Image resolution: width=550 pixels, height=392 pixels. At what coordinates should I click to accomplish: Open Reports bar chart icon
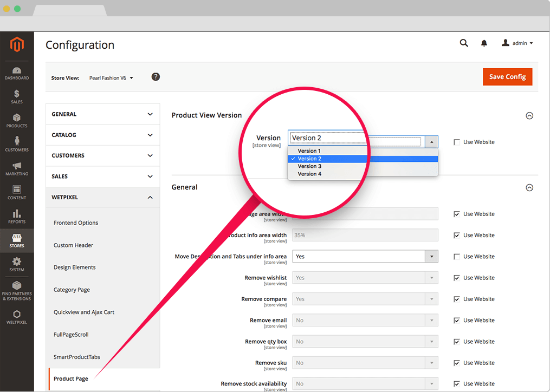point(17,214)
